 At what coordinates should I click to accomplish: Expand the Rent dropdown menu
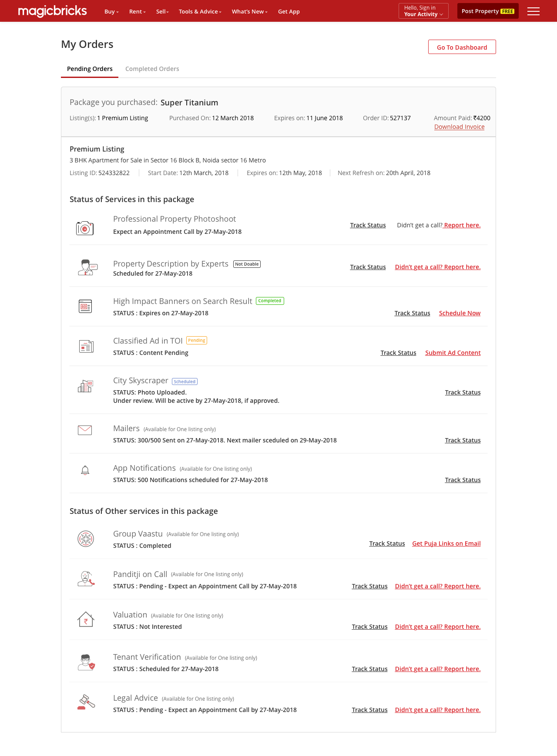(x=137, y=12)
